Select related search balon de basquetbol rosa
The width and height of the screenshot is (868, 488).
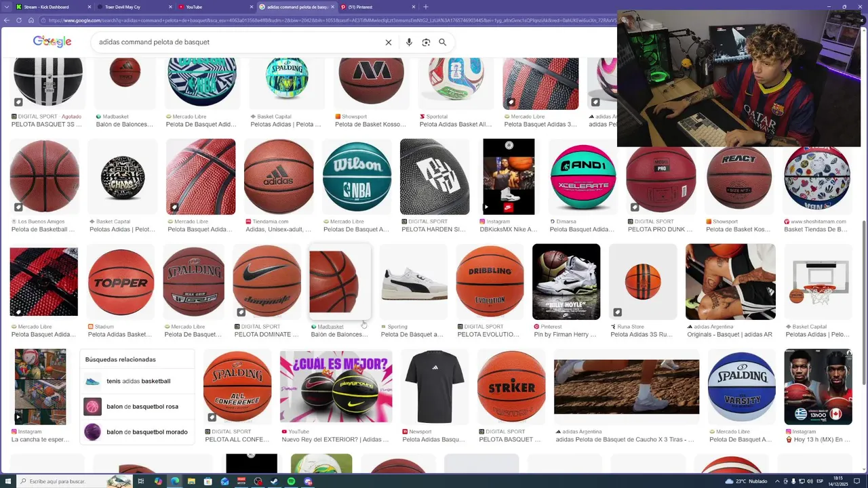[x=138, y=407]
